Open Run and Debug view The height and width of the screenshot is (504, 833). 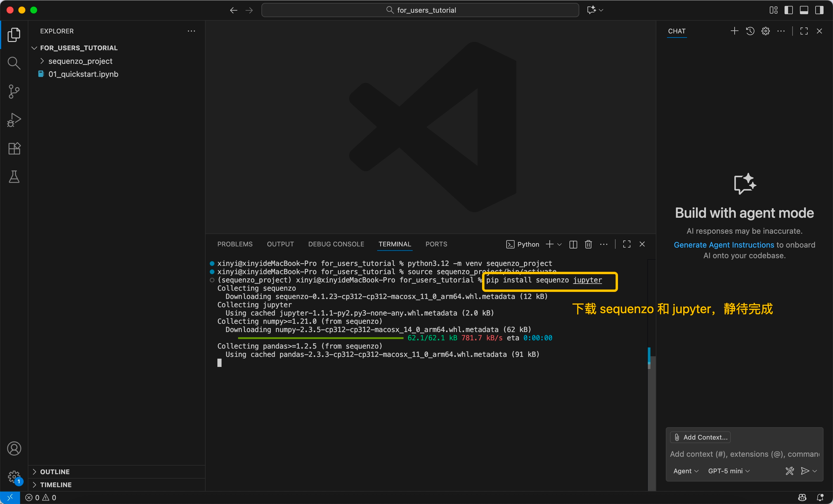pyautogui.click(x=14, y=120)
